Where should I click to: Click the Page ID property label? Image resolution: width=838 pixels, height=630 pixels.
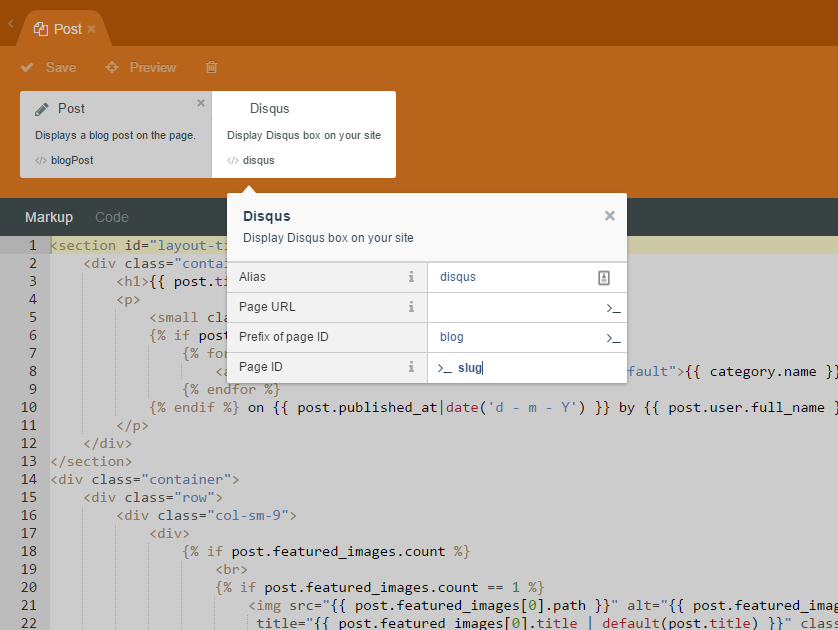261,367
